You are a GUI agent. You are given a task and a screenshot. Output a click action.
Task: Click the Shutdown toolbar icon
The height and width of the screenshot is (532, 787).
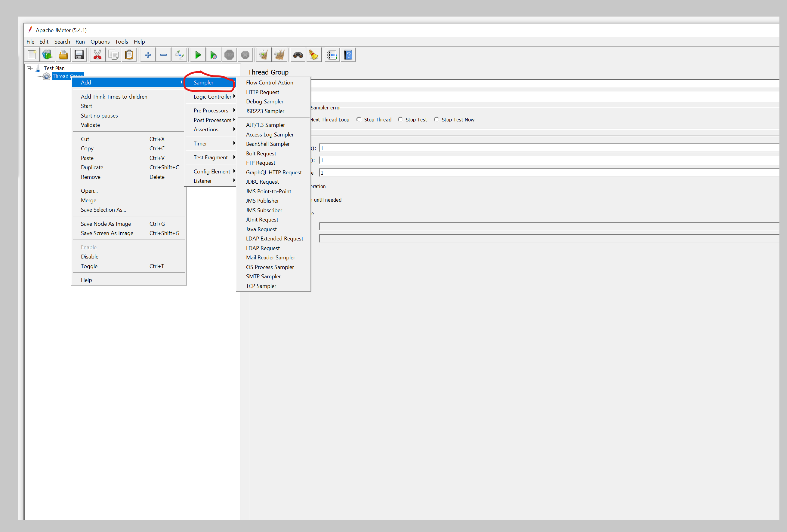[245, 55]
